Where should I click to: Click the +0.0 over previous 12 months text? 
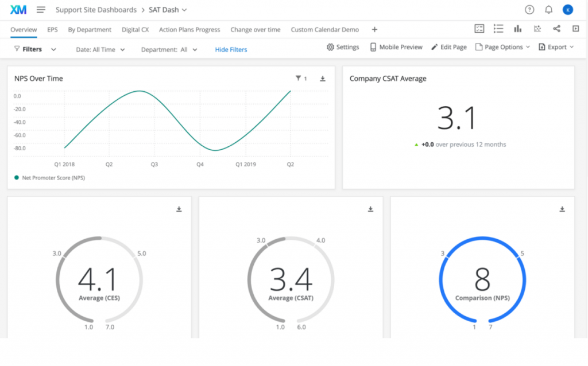[463, 145]
